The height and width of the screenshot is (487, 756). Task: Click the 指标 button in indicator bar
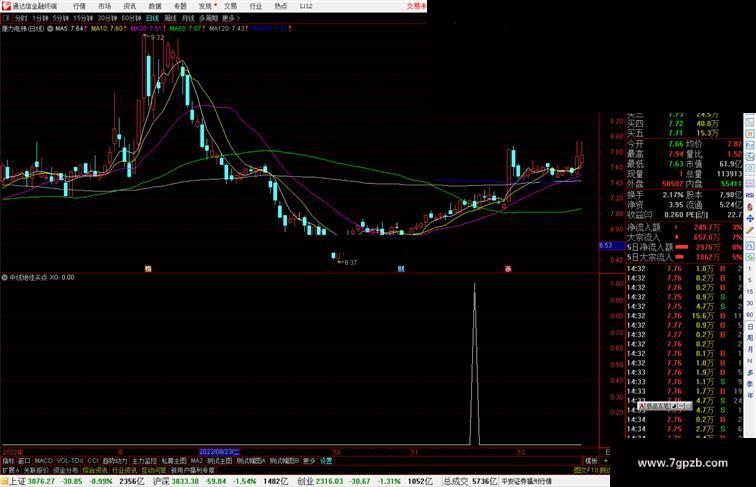[x=9, y=461]
